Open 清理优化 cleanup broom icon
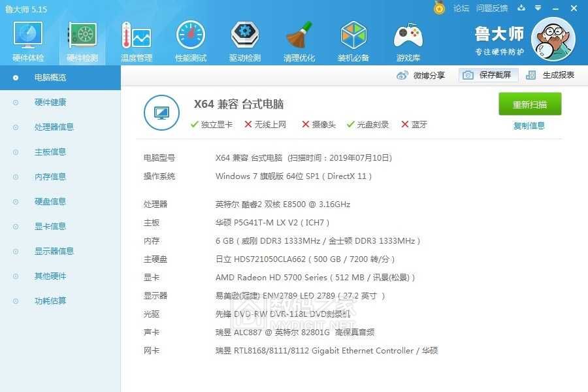The image size is (588, 392). 299,41
